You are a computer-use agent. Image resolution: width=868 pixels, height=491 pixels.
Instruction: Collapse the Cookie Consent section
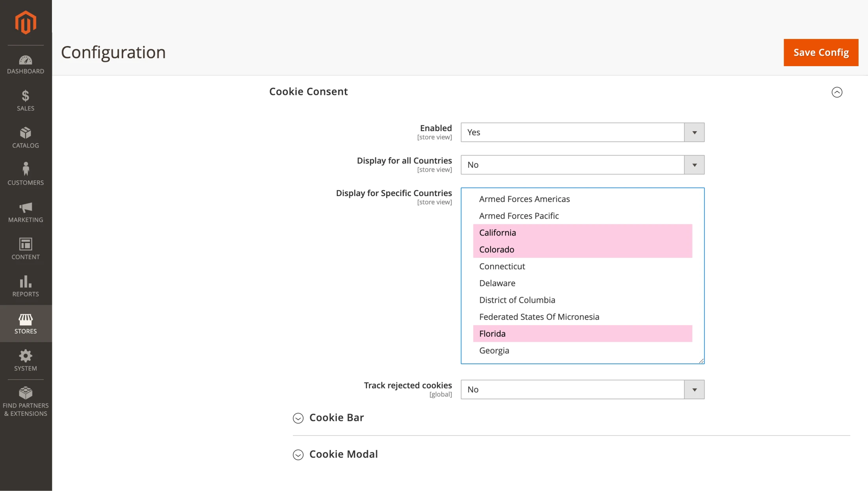pos(837,92)
